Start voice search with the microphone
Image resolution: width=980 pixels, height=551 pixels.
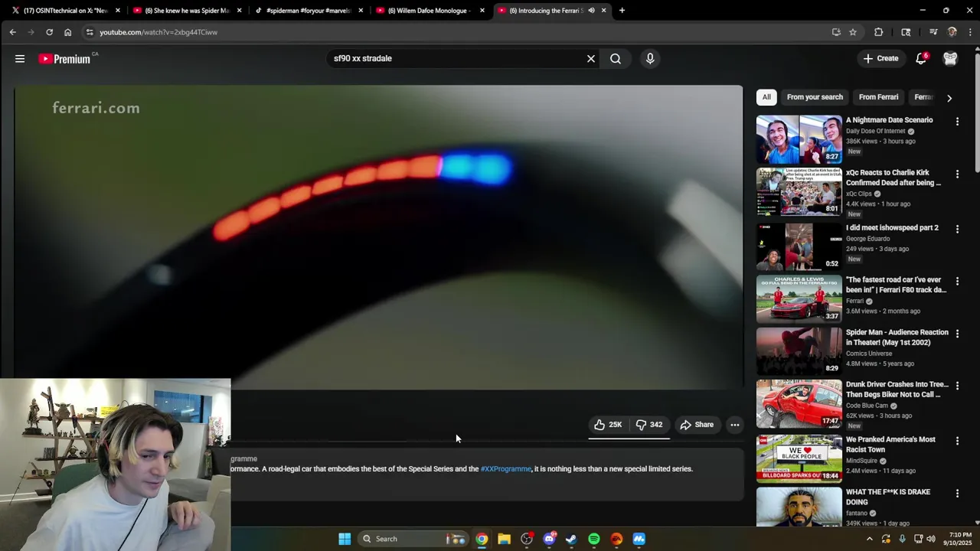(x=650, y=59)
